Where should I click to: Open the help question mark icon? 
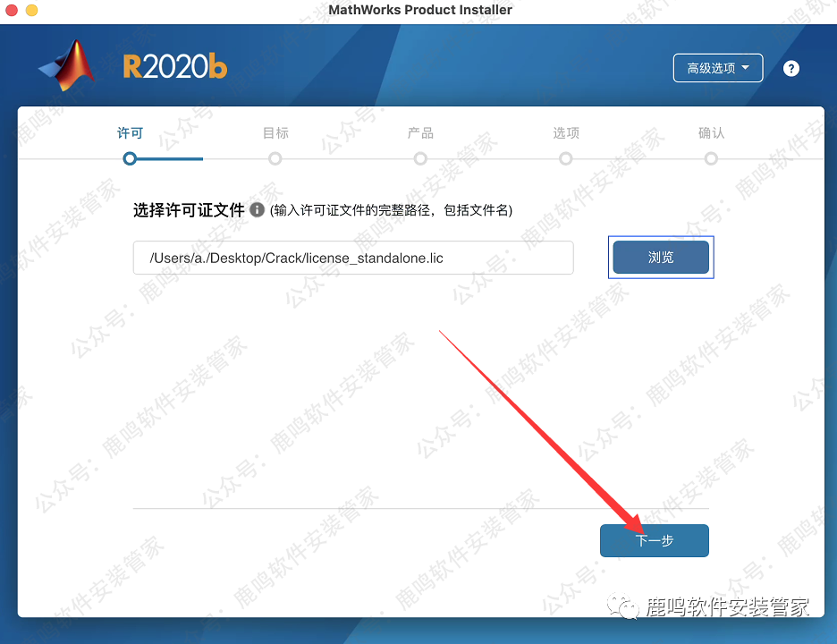pos(791,68)
